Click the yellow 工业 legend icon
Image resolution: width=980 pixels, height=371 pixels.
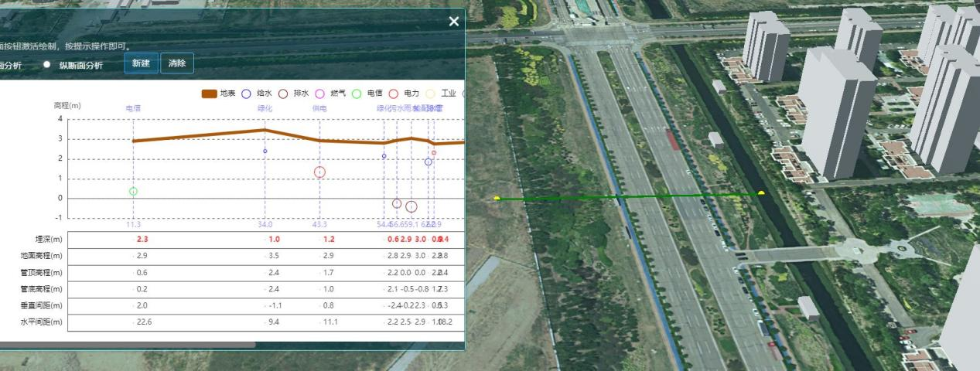[x=430, y=94]
